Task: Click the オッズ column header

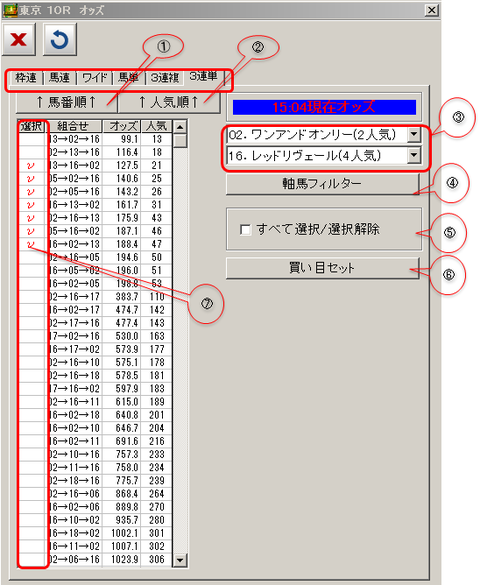Action: 122,126
